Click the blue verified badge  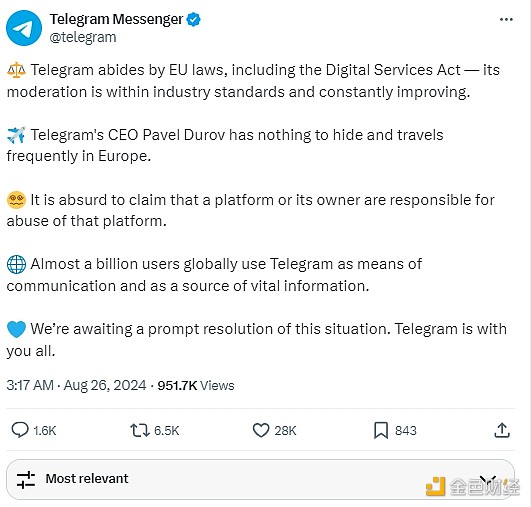[x=194, y=20]
